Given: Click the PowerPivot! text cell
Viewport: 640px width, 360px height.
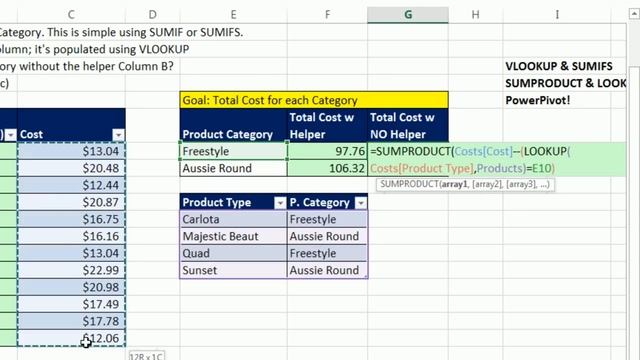Looking at the screenshot, I should (x=538, y=100).
